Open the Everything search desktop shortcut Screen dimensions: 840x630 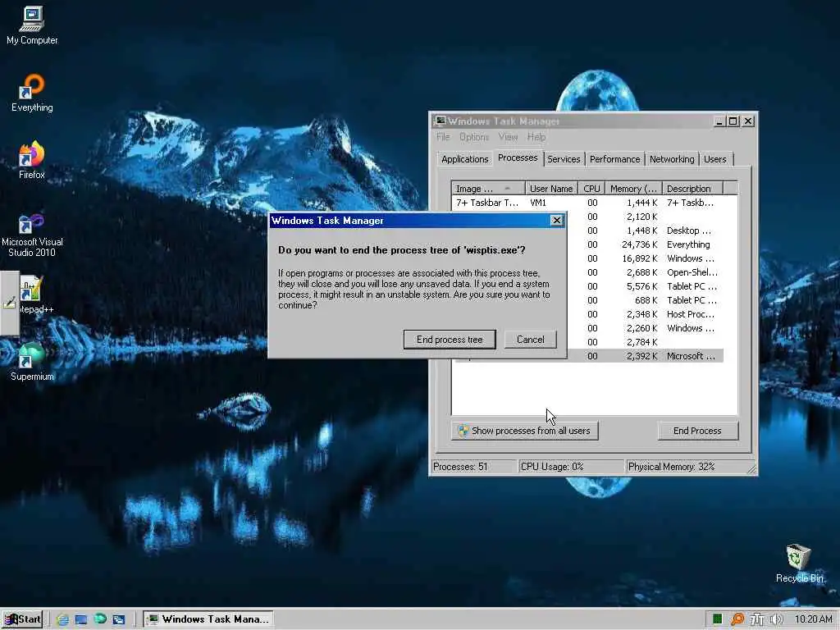(32, 93)
